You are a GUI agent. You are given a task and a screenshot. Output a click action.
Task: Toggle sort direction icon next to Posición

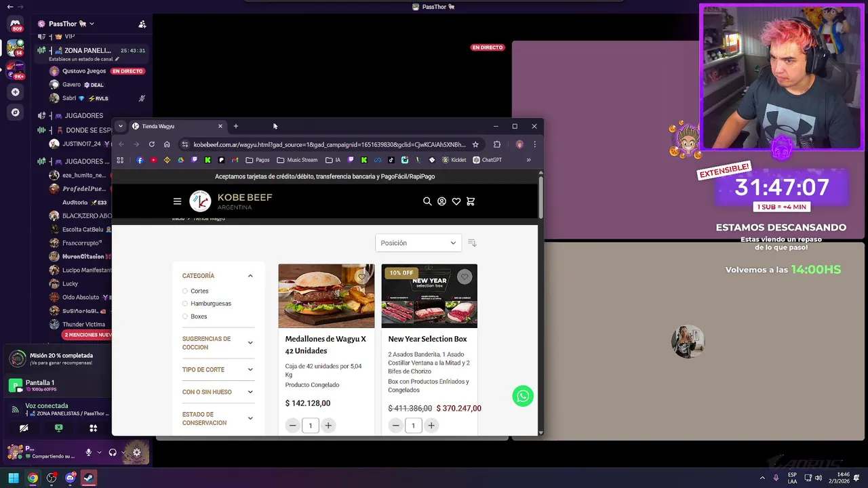473,243
